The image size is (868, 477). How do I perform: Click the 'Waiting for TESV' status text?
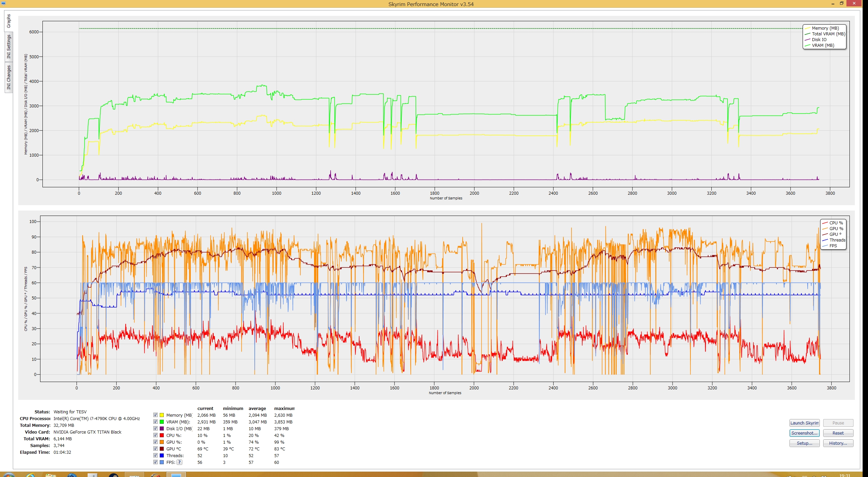pos(70,412)
